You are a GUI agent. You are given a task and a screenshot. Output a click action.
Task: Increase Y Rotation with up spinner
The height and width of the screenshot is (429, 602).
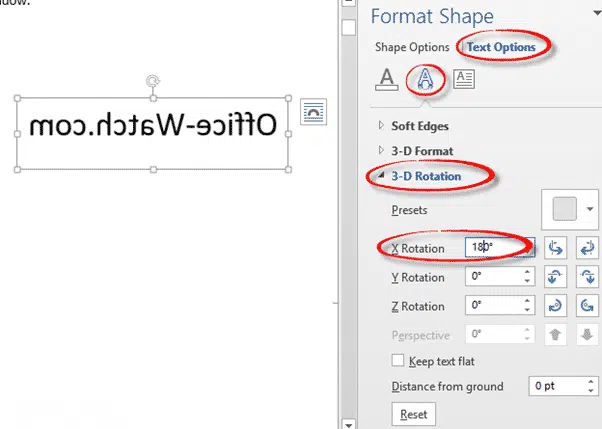point(527,272)
